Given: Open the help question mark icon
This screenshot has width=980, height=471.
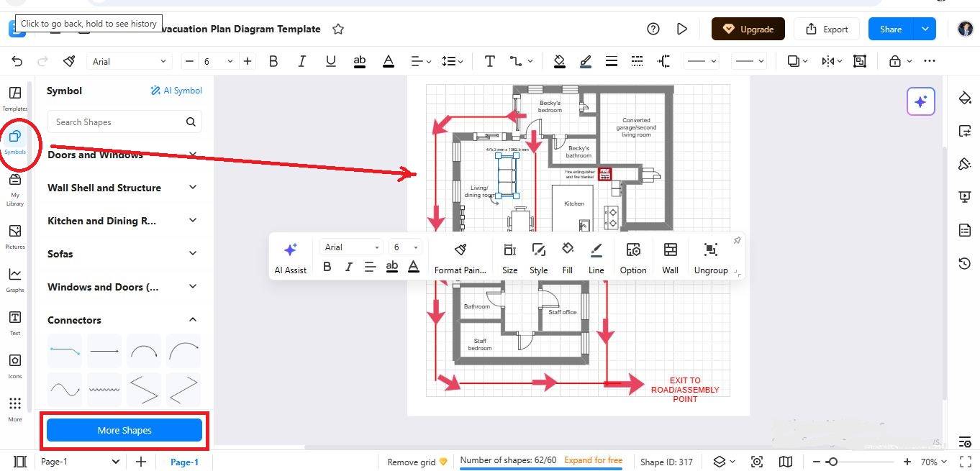Looking at the screenshot, I should tap(653, 29).
